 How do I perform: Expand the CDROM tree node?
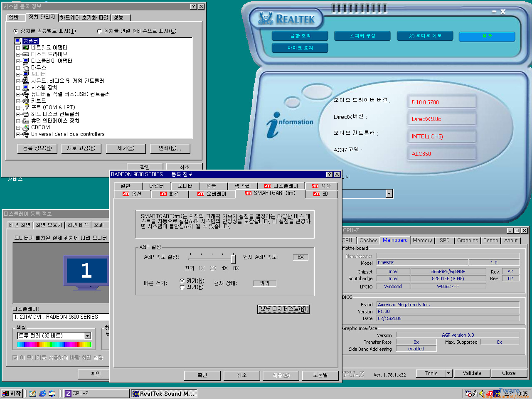click(x=18, y=128)
